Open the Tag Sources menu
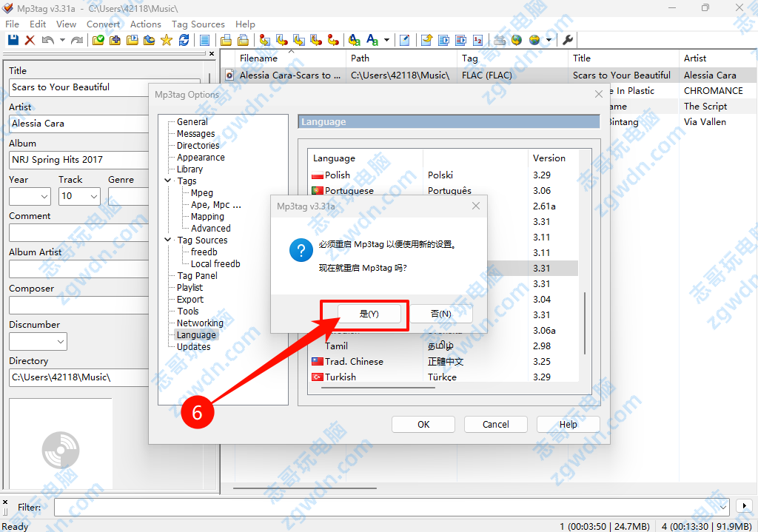Viewport: 758px width, 532px height. tap(199, 24)
